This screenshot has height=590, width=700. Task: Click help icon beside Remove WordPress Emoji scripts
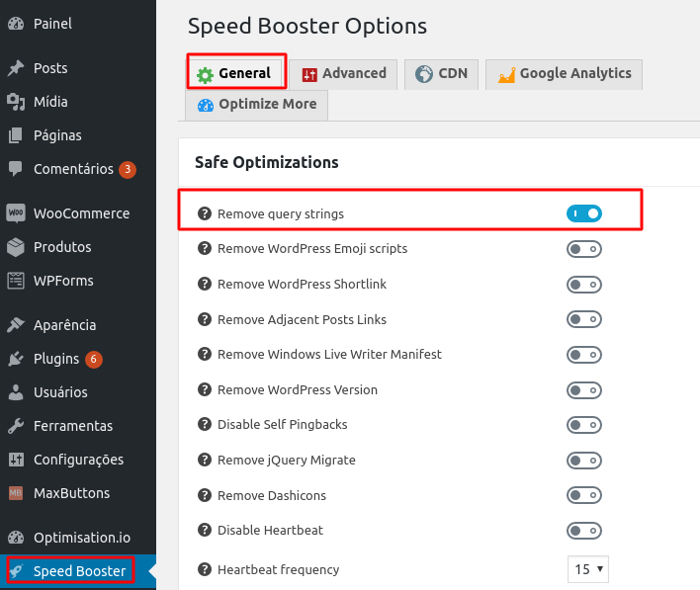click(x=205, y=248)
